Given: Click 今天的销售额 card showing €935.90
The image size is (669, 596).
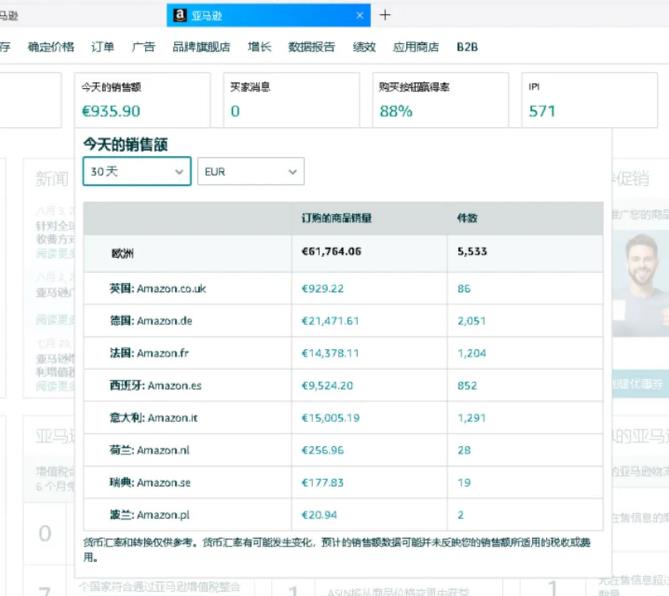Looking at the screenshot, I should (x=142, y=100).
